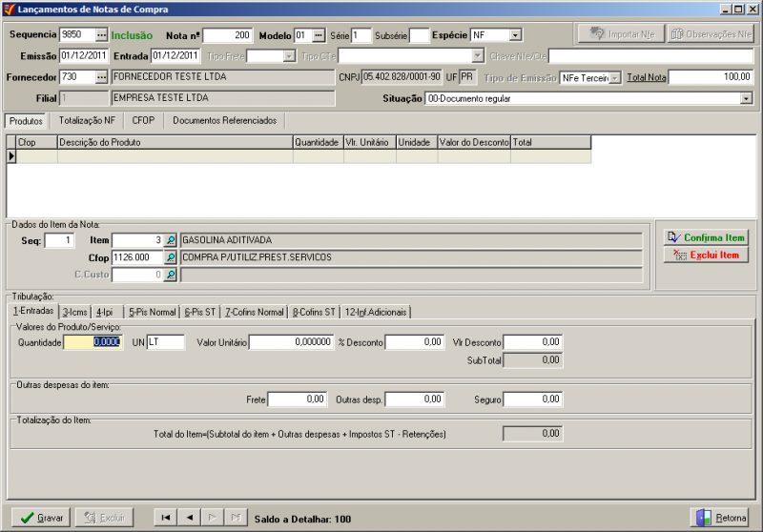The width and height of the screenshot is (763, 532).
Task: Expand the Tipo Frete dropdown
Action: click(x=289, y=56)
